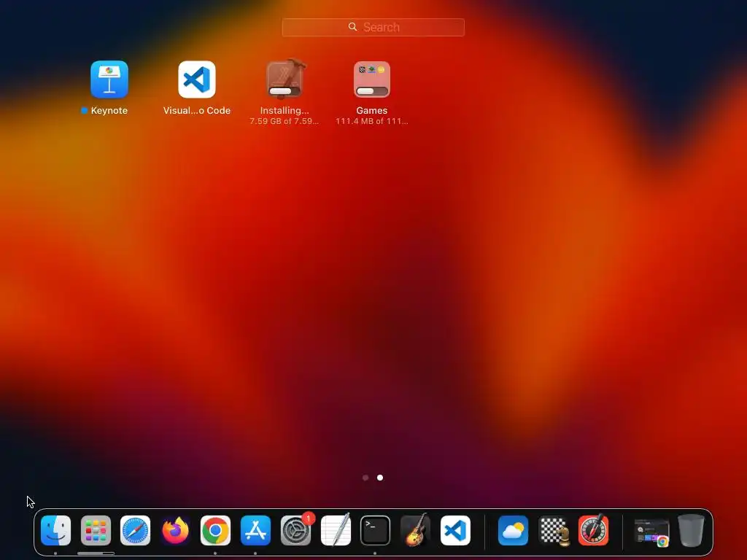Click the Launchpad Search field
Image resolution: width=747 pixels, height=560 pixels.
point(373,27)
